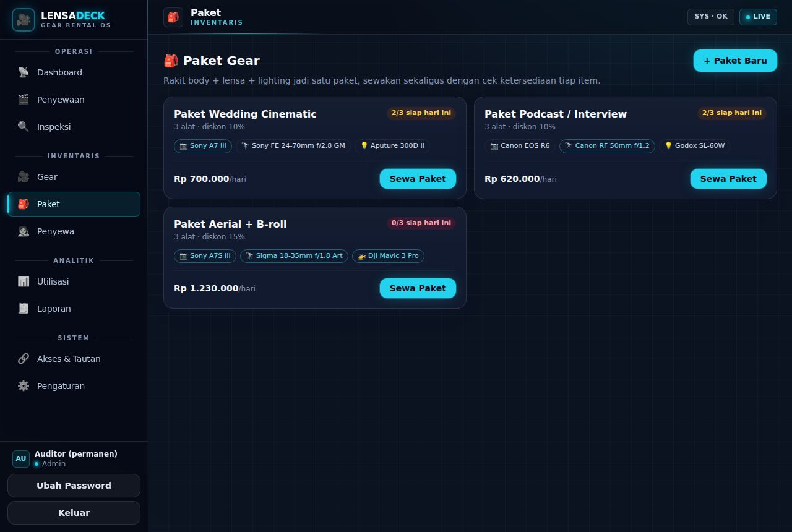Click the LensaDeck camera logo icon
The width and height of the screenshot is (792, 532).
(24, 20)
